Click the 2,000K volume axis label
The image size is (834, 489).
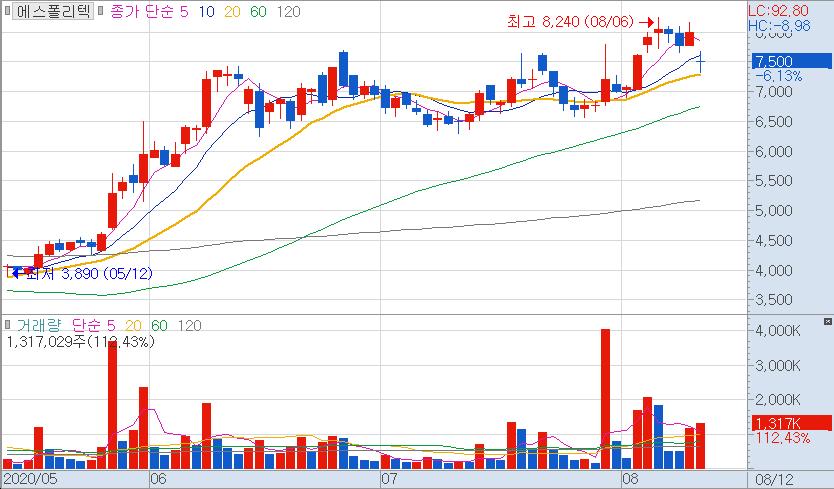pos(778,400)
